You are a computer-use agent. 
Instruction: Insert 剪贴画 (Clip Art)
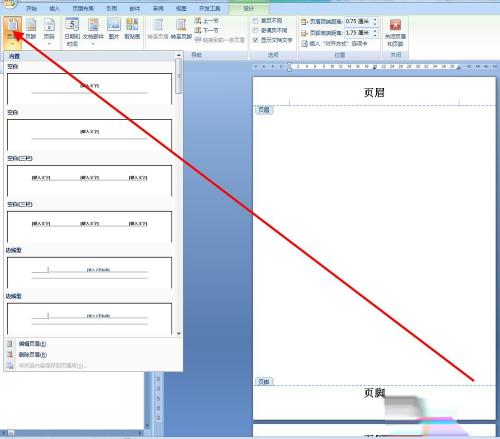click(x=132, y=28)
